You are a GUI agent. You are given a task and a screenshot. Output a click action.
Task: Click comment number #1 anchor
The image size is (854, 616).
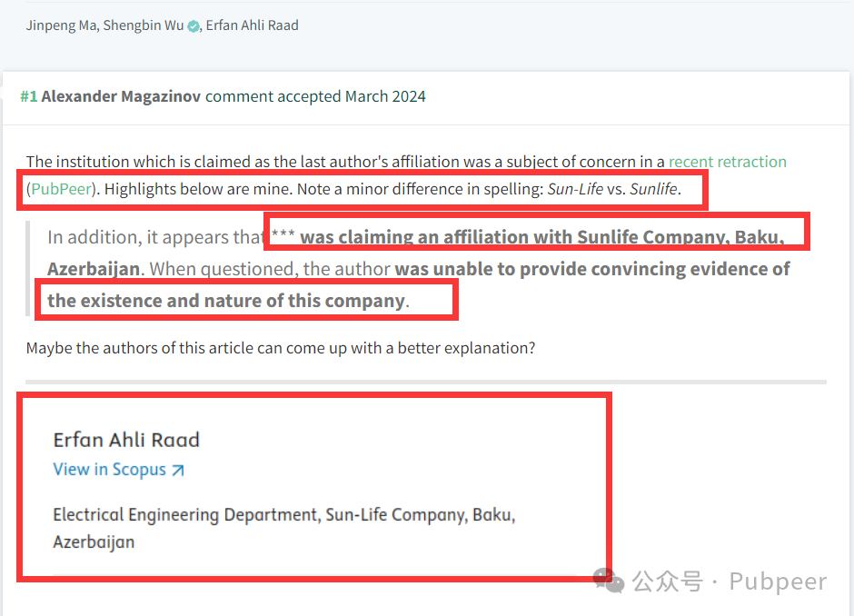29,96
